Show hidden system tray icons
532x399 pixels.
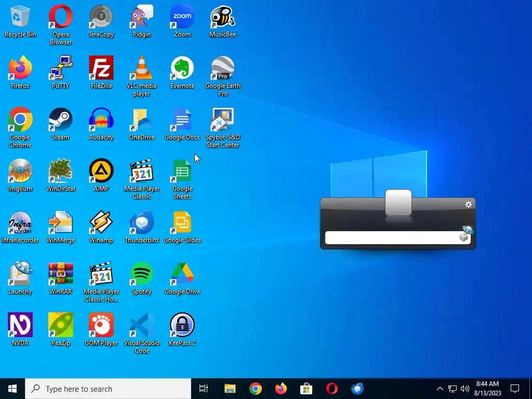tap(440, 389)
